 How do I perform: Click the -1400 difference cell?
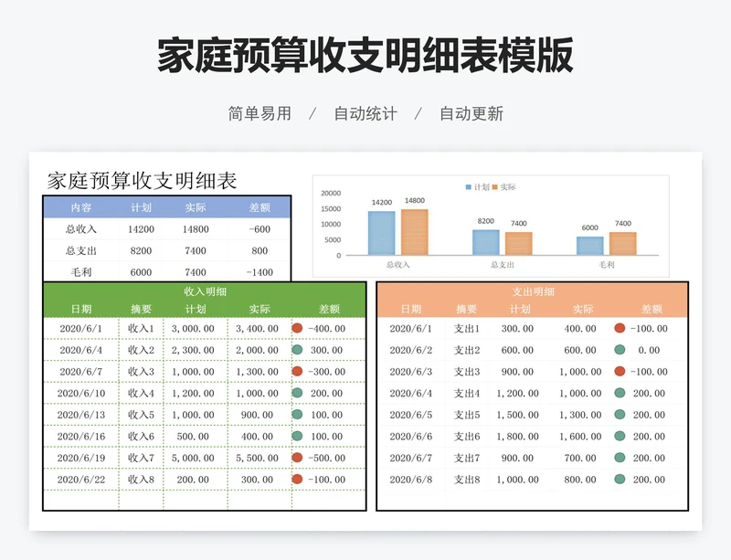click(260, 272)
